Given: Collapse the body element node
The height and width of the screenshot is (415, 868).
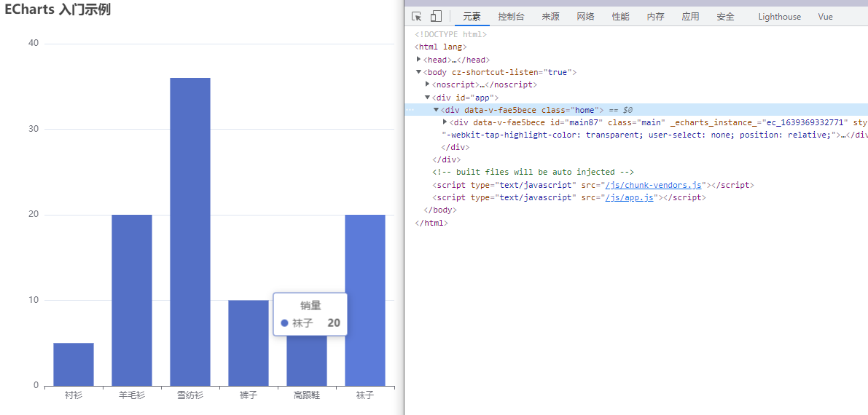Looking at the screenshot, I should 418,72.
